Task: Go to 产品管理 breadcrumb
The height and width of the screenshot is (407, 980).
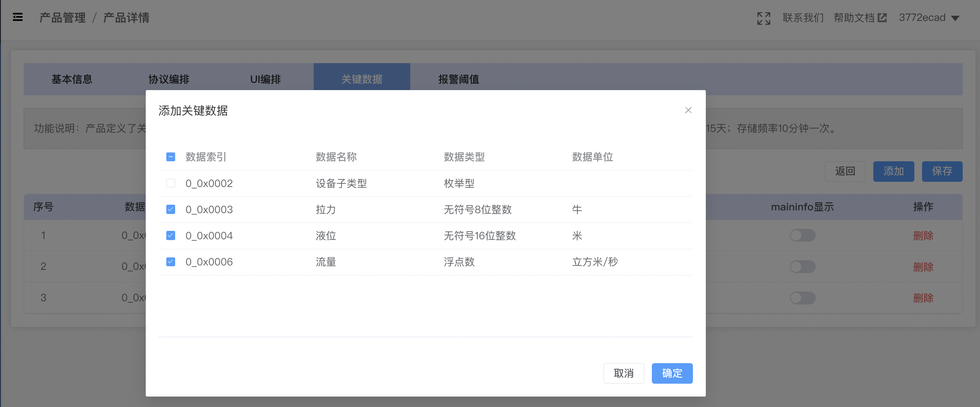Action: pos(62,18)
